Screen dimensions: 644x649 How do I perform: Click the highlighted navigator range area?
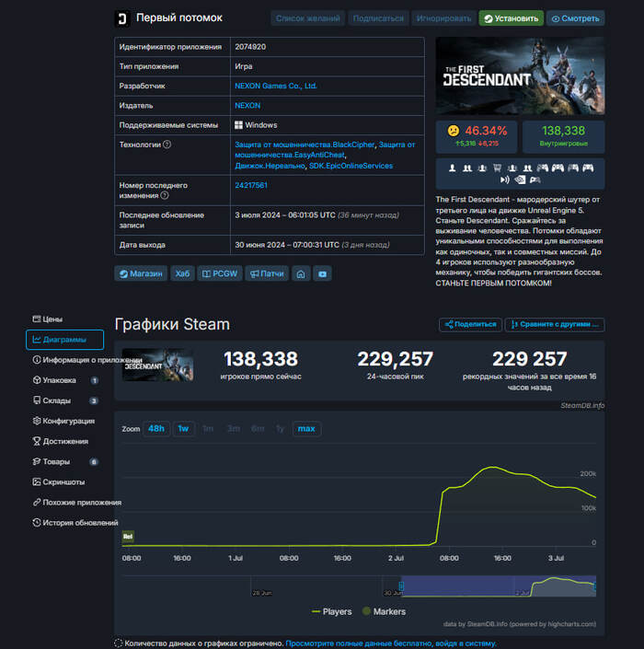pyautogui.click(x=499, y=586)
